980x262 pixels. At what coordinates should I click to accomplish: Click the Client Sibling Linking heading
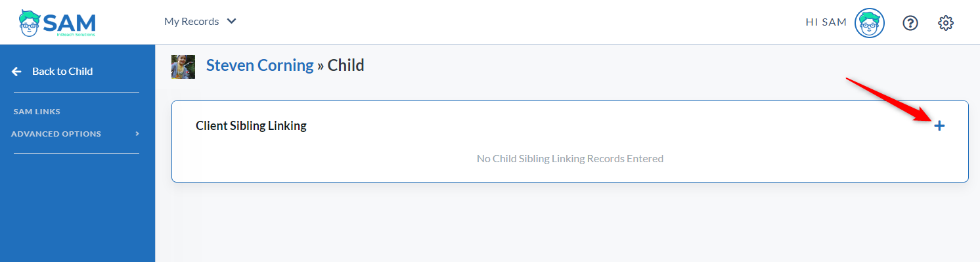251,125
